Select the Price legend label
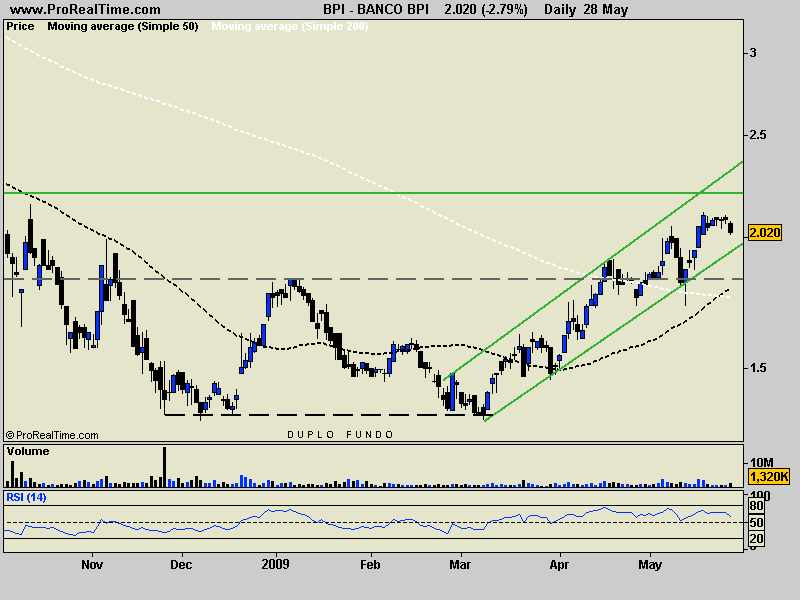The image size is (800, 600). (20, 27)
